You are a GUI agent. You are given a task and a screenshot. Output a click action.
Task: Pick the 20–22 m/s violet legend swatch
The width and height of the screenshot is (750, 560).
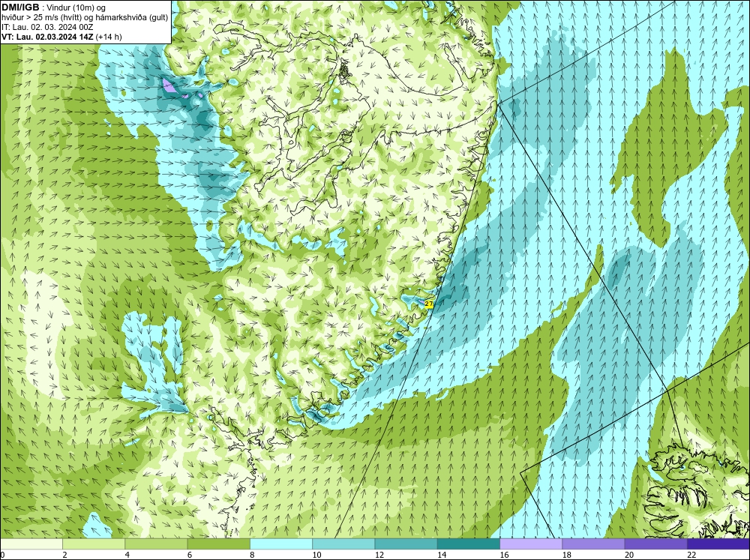pyautogui.click(x=656, y=544)
